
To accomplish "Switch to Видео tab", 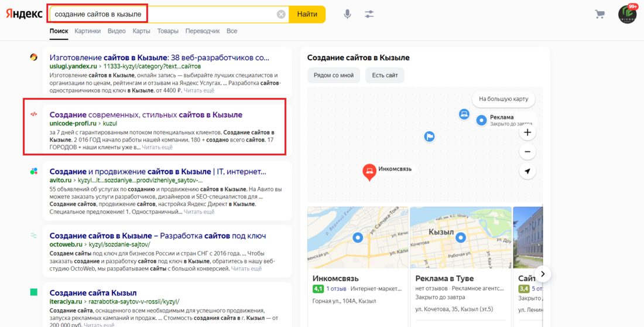I will (117, 31).
